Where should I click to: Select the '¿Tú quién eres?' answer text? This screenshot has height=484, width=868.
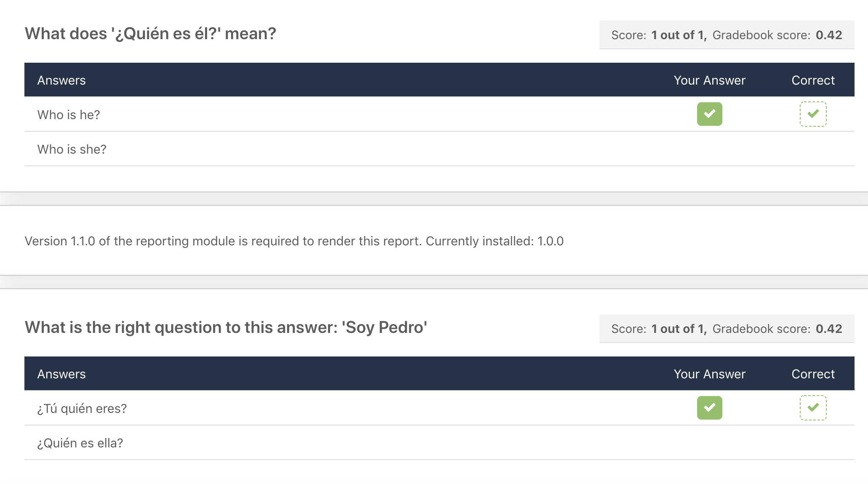[x=82, y=409]
